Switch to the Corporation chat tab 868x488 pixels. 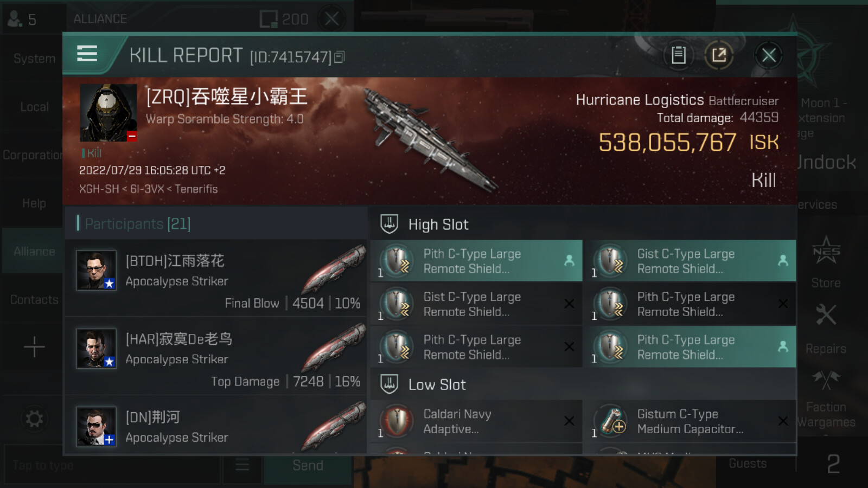(x=33, y=155)
